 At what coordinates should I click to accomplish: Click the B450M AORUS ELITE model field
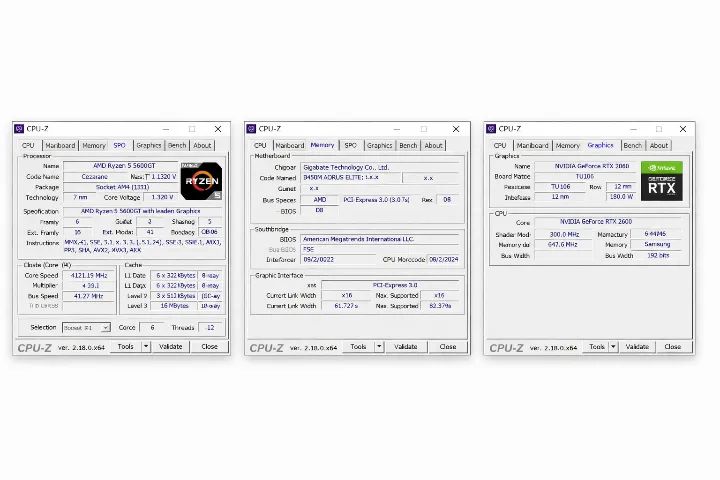[351, 177]
